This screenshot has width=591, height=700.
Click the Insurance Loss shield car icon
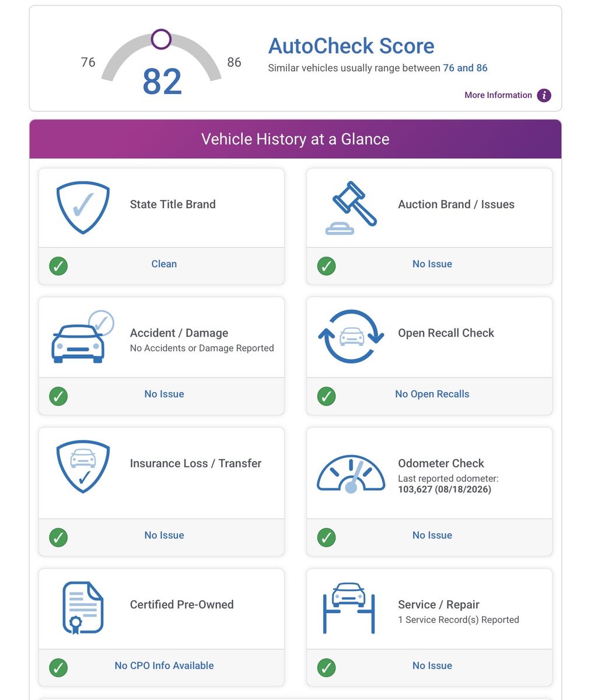click(83, 467)
